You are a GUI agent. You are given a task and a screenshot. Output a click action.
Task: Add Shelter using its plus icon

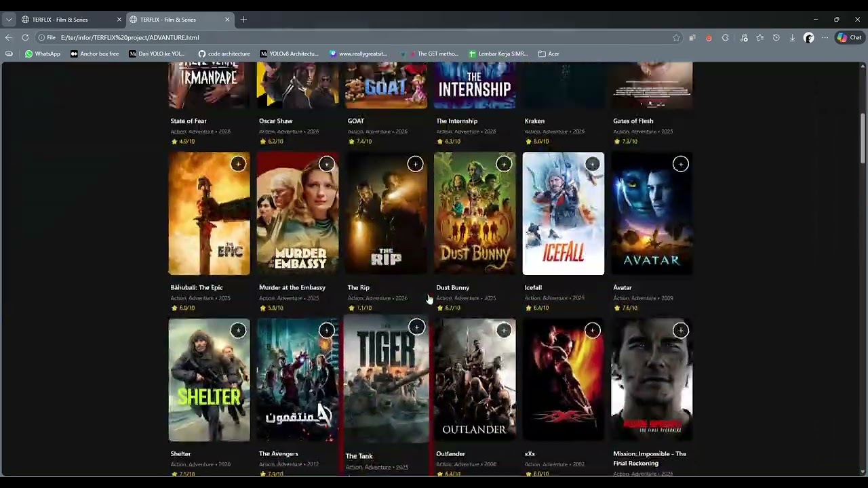238,330
